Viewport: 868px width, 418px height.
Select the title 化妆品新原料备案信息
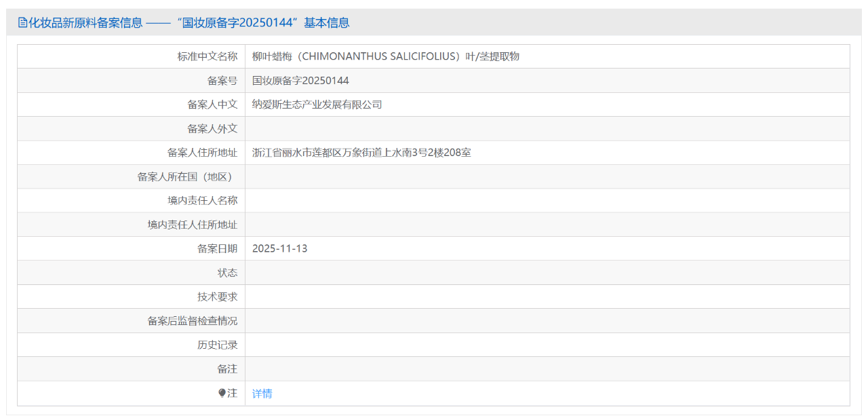[x=85, y=22]
